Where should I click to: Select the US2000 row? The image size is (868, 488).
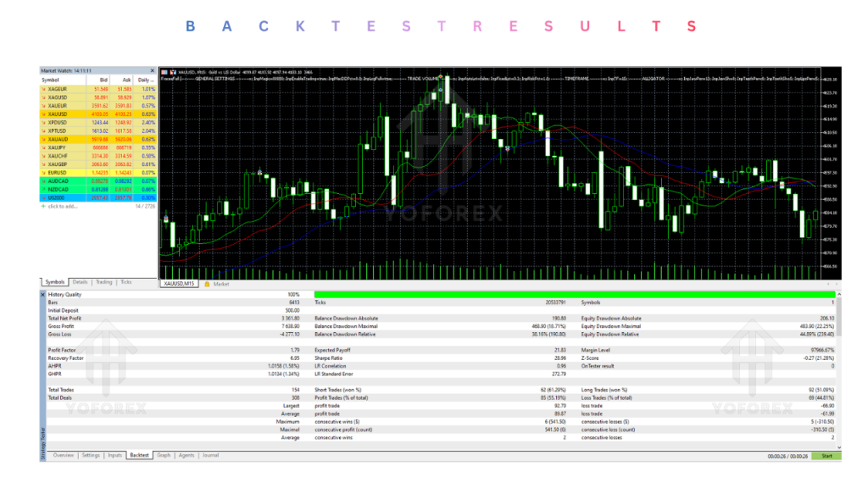coord(98,197)
